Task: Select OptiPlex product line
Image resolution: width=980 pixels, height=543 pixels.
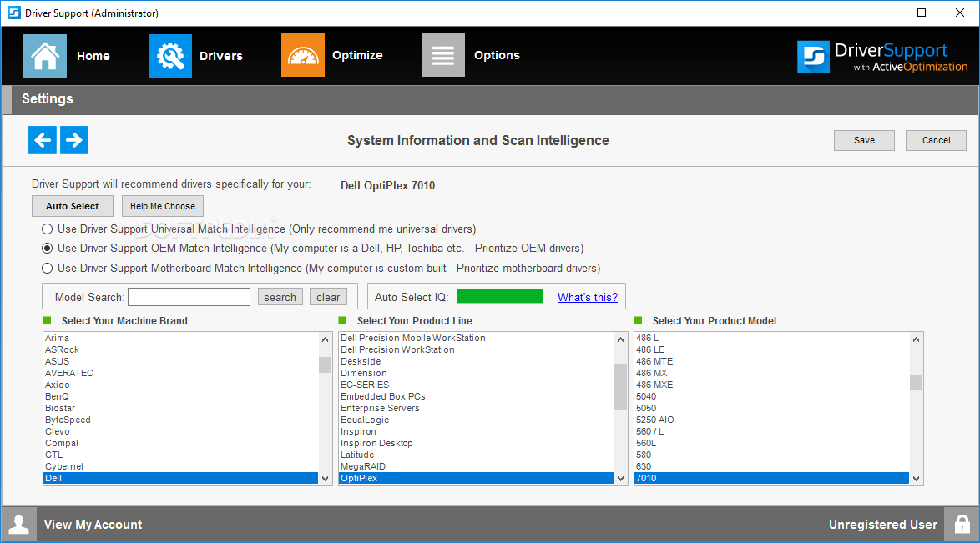Action: point(477,478)
